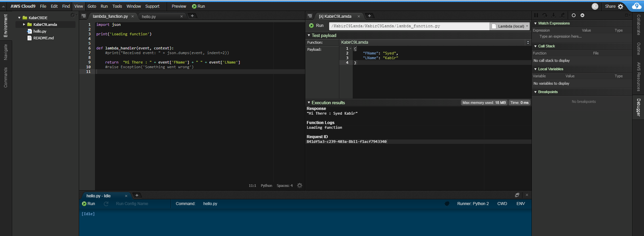Open the File menu

point(43,6)
